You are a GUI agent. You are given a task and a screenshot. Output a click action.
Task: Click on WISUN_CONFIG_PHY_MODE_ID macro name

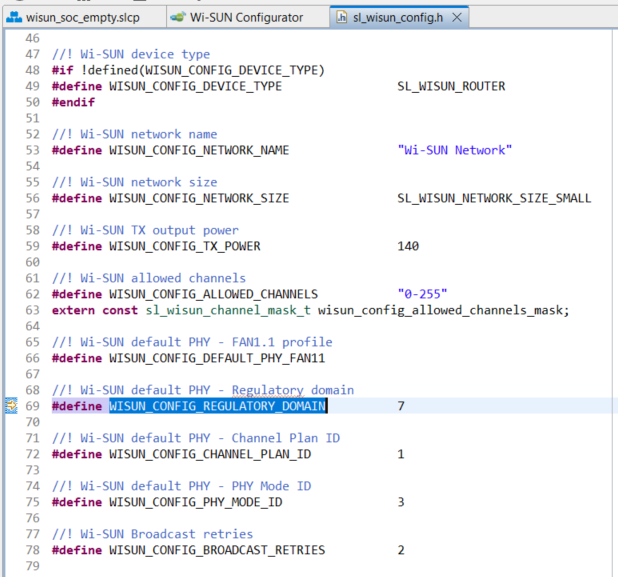(195, 502)
